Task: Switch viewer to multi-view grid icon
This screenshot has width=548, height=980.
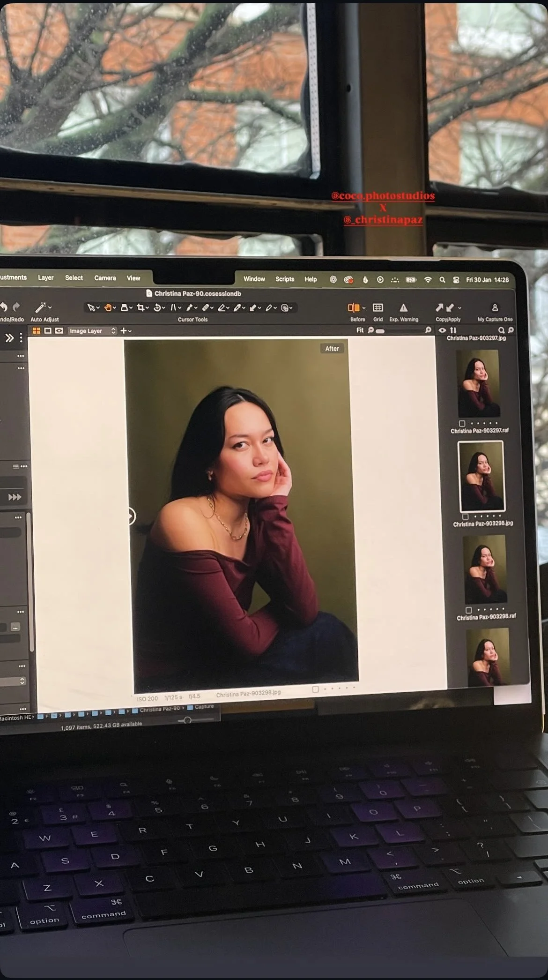Action: coord(36,331)
